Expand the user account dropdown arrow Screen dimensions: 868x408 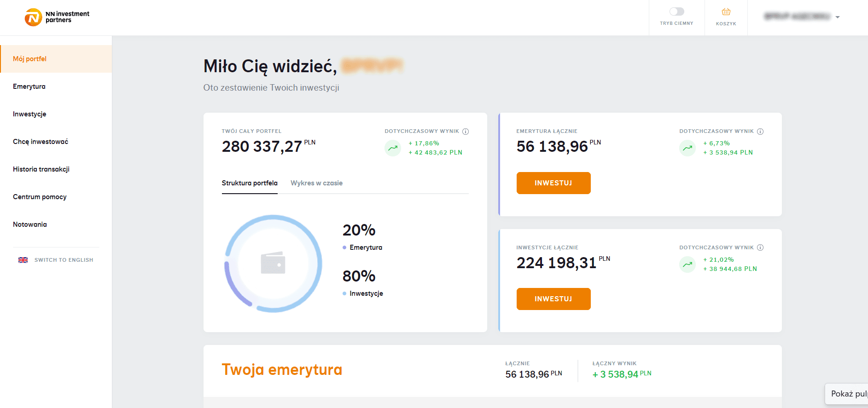(x=838, y=17)
